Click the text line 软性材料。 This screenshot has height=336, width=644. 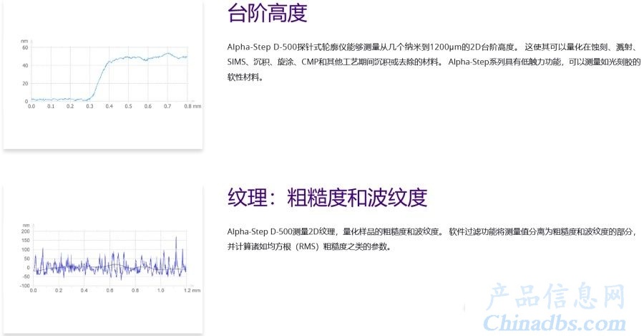tap(245, 77)
